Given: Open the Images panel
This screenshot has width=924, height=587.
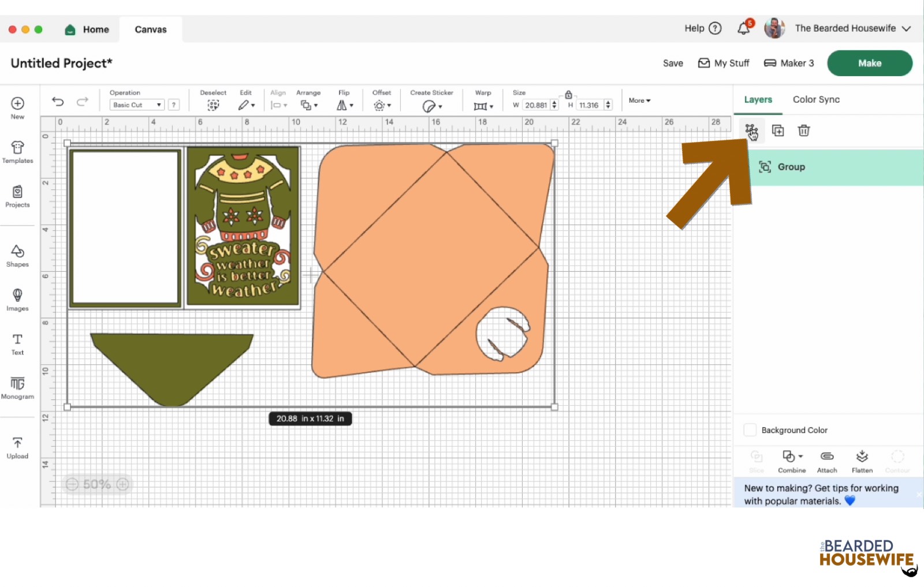Looking at the screenshot, I should 17,298.
